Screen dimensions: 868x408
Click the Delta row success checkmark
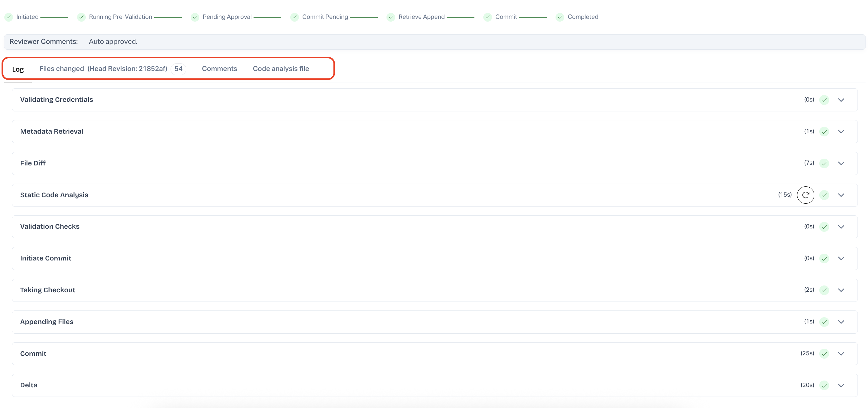point(824,385)
